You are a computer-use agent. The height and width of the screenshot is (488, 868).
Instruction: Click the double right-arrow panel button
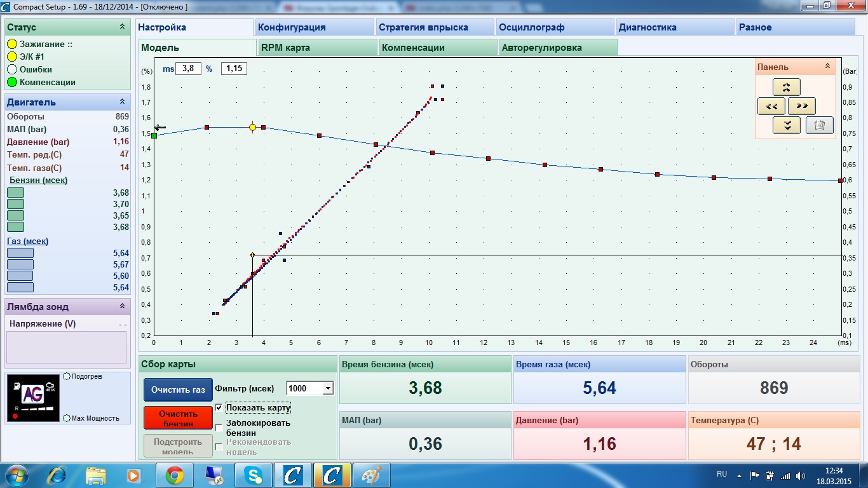pos(802,106)
